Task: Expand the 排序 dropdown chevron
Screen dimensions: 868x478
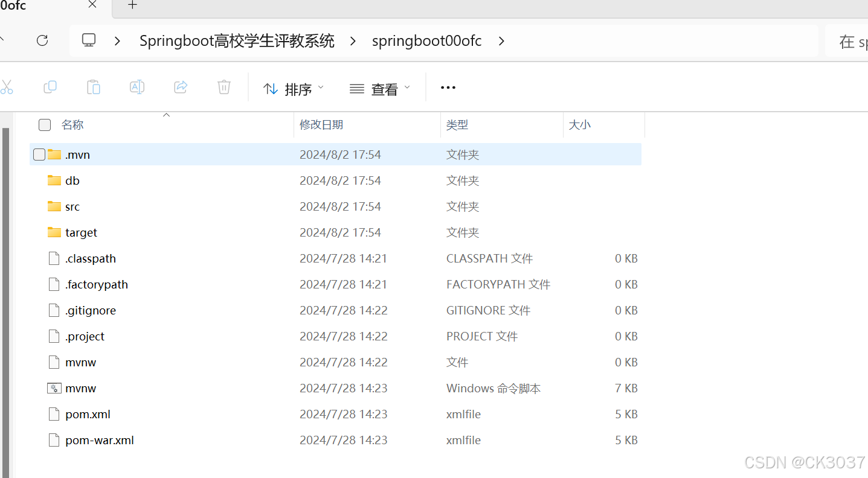Action: 321,88
